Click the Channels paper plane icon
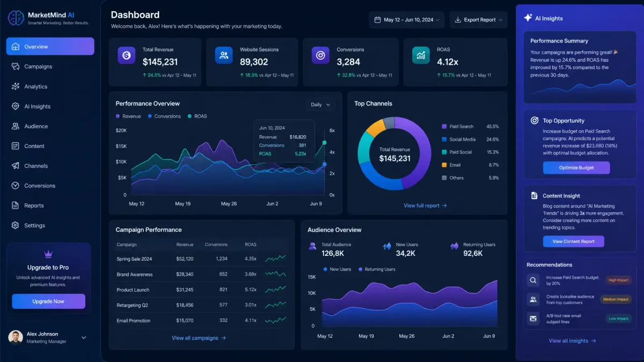Screen dimensions: 644x362 tap(15, 166)
